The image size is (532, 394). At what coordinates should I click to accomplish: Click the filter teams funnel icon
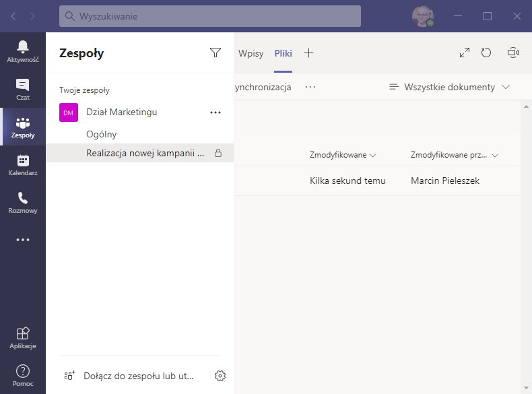click(x=215, y=53)
